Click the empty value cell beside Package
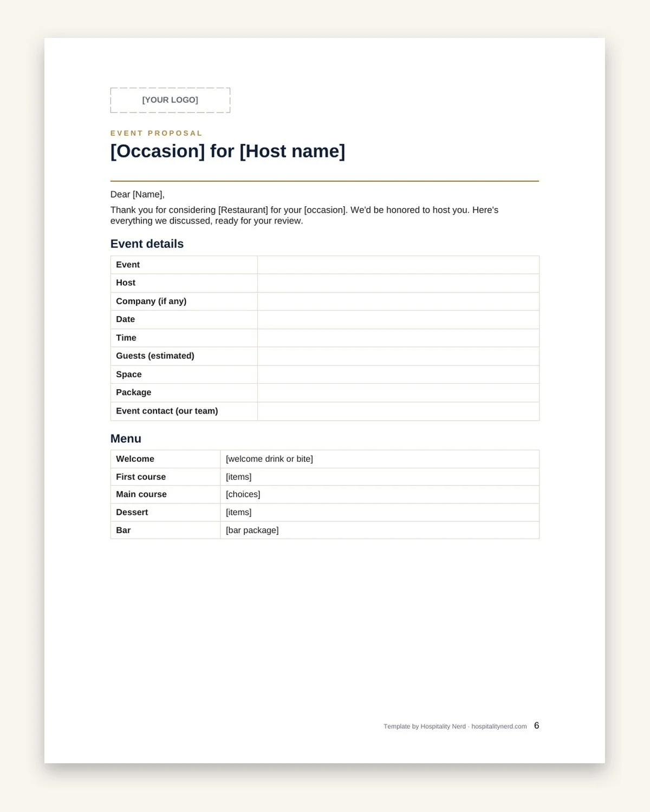 point(398,392)
